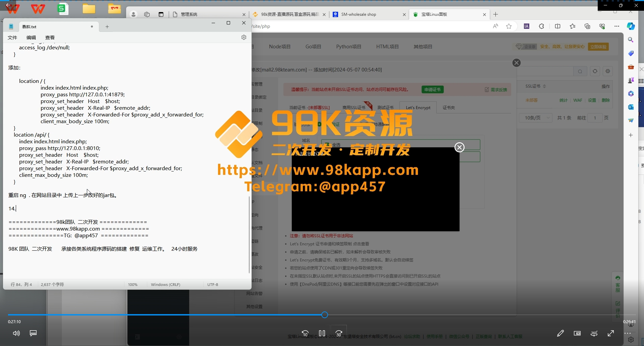
Task: Switch to the 证书夹 tab
Action: pyautogui.click(x=449, y=108)
